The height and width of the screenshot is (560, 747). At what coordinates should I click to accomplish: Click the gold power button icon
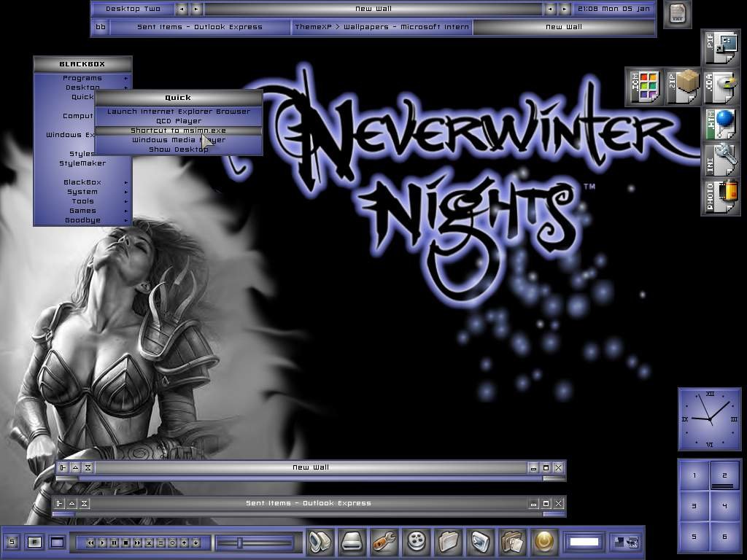[544, 542]
